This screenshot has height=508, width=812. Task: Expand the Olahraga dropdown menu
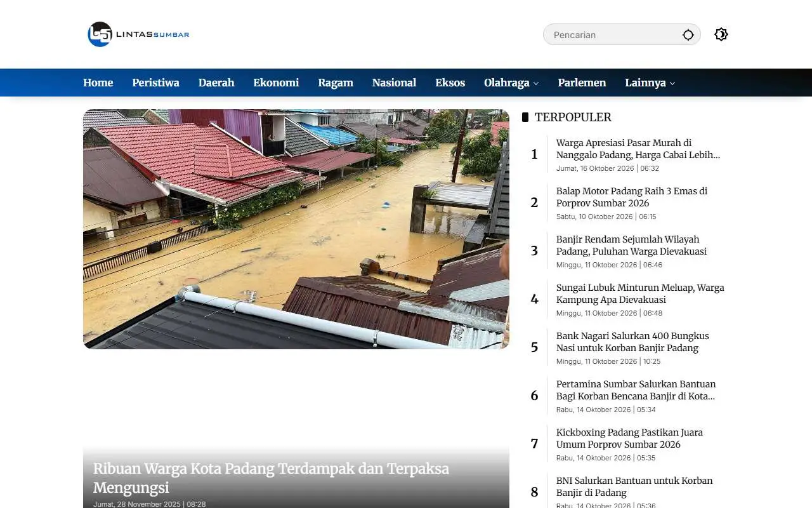511,83
